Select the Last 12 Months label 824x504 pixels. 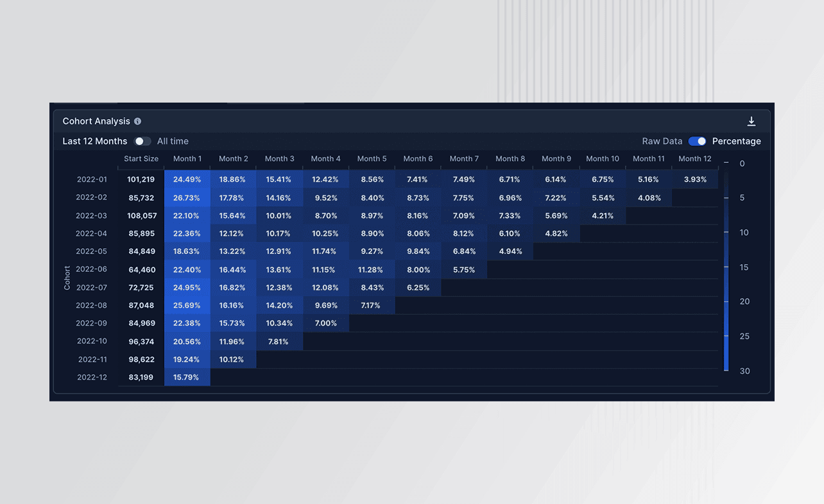(95, 141)
